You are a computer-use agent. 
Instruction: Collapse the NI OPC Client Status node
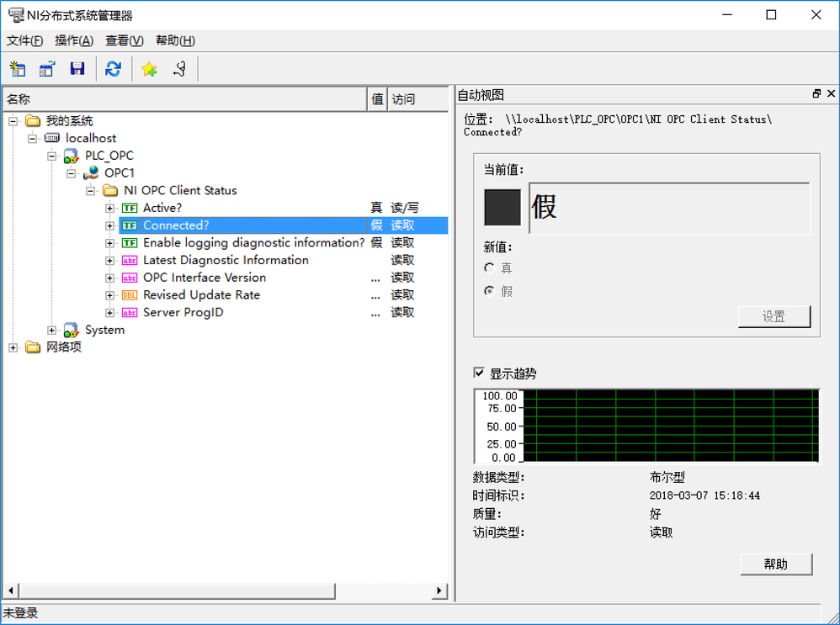91,191
